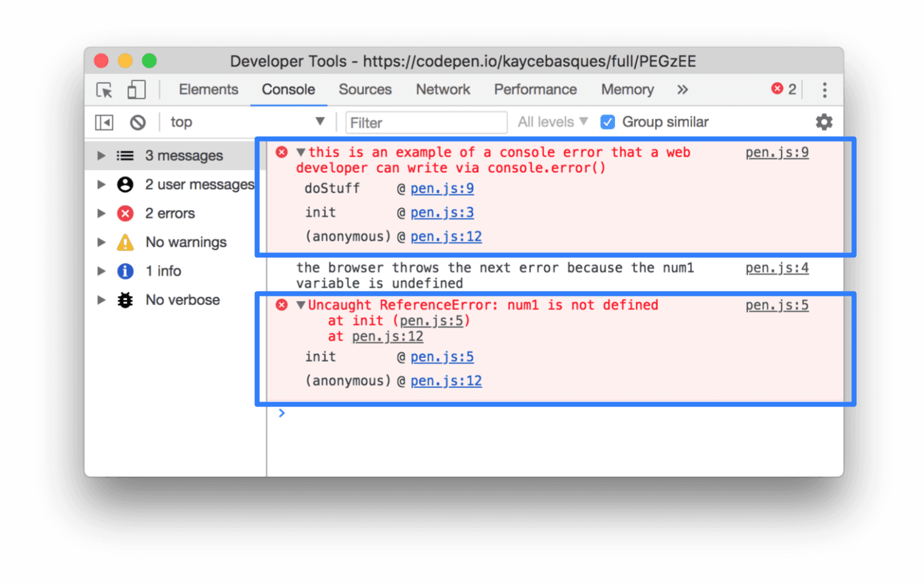Click inside the Filter input field
924x583 pixels.
[x=427, y=122]
